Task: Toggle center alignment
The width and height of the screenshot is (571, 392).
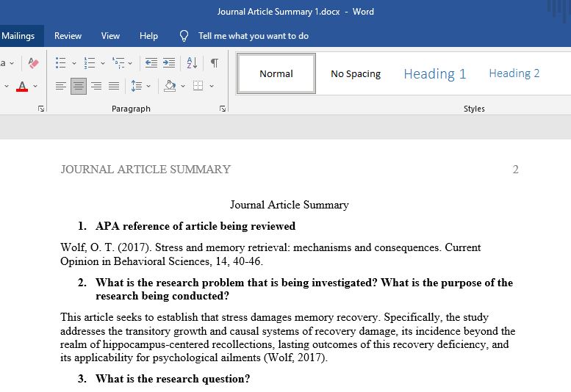Action: pos(79,86)
